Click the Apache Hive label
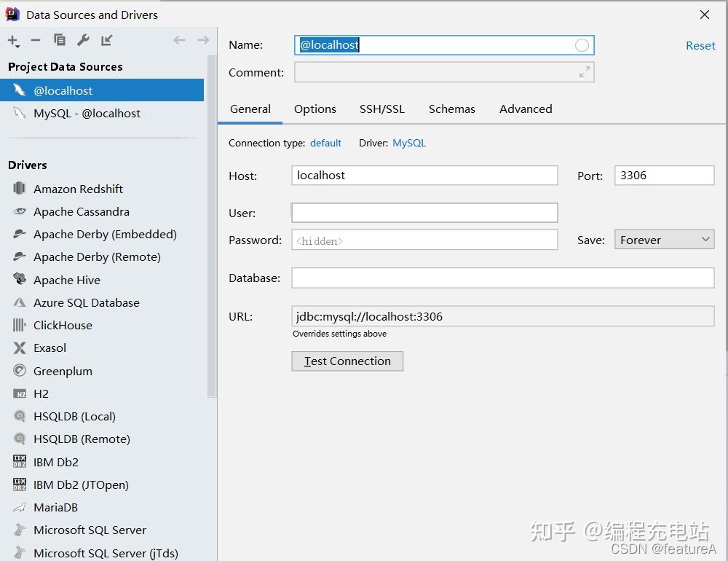 pos(67,280)
